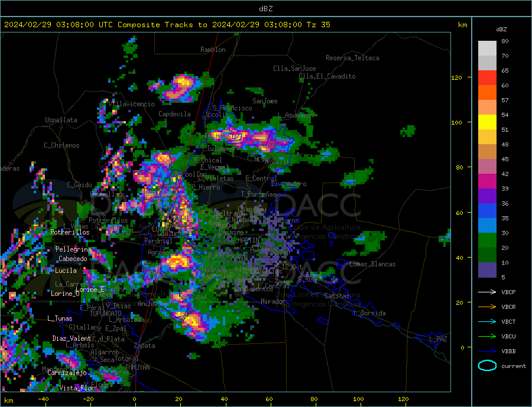The width and height of the screenshot is (532, 407).
Task: Click the 'Zapata' place label
Action: 145,346
